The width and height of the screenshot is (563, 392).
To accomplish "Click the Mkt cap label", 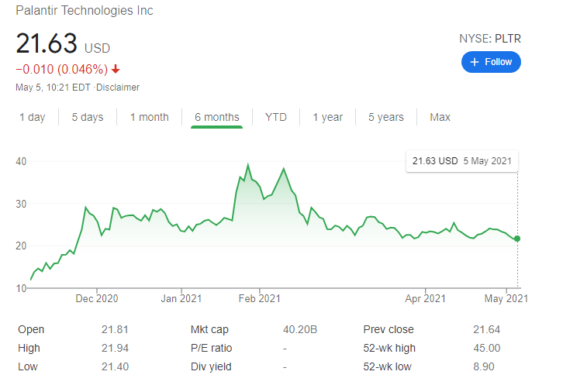I will click(x=209, y=329).
